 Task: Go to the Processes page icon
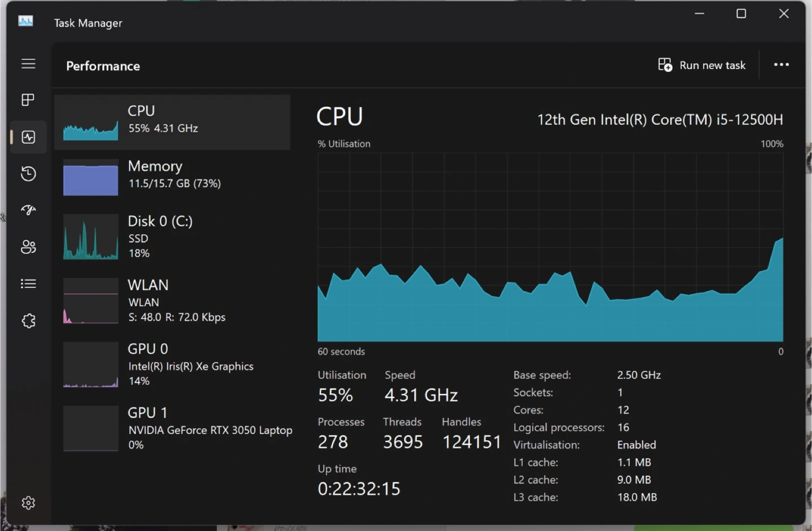pyautogui.click(x=28, y=100)
